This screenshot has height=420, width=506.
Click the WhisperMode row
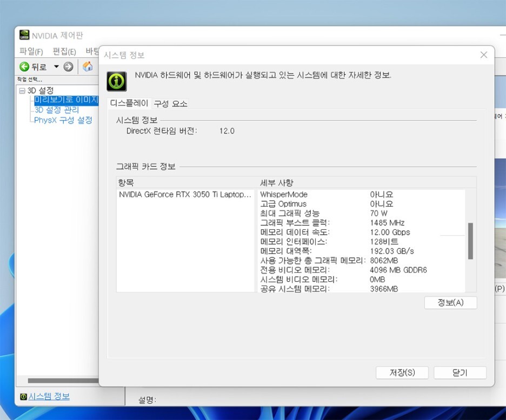pos(362,195)
